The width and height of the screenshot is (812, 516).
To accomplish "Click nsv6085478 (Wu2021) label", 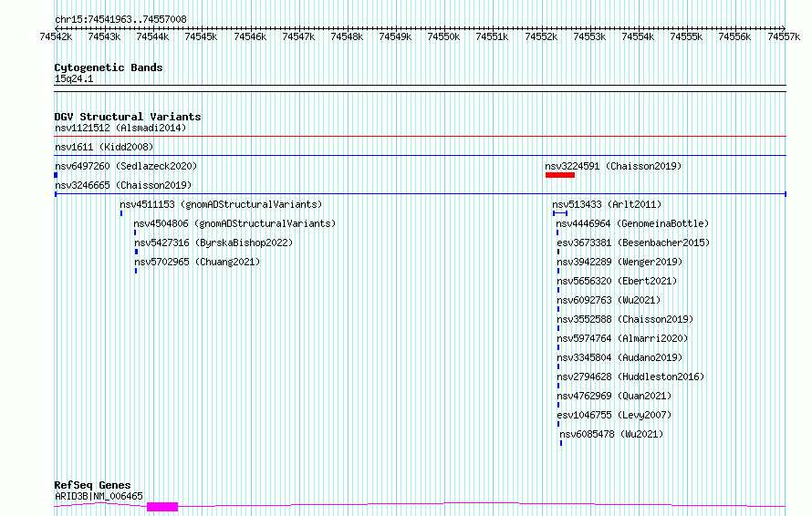I will [611, 434].
